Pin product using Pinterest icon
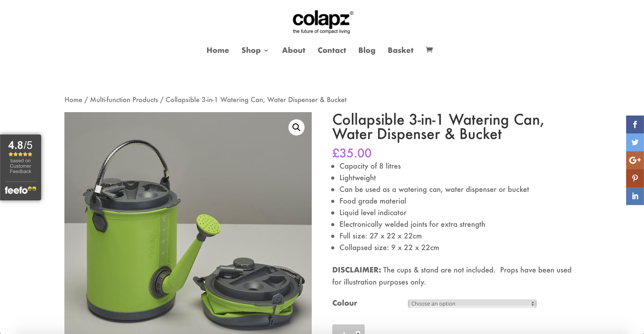This screenshot has height=334, width=644. 635,178
